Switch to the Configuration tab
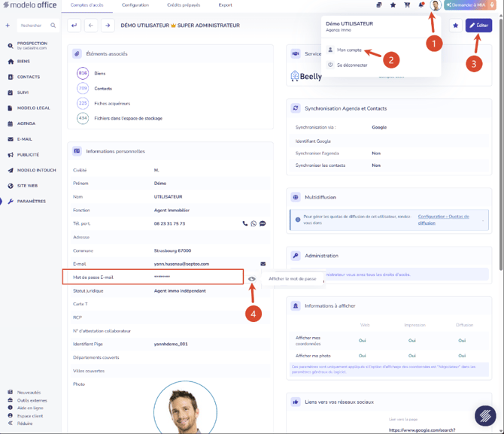504x434 pixels. (x=135, y=5)
